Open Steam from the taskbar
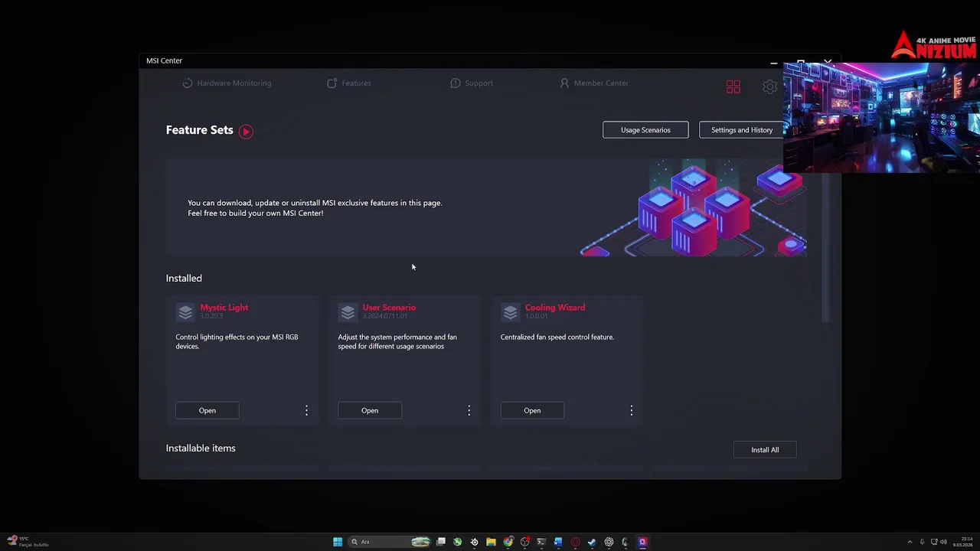This screenshot has height=551, width=980. pyautogui.click(x=592, y=542)
